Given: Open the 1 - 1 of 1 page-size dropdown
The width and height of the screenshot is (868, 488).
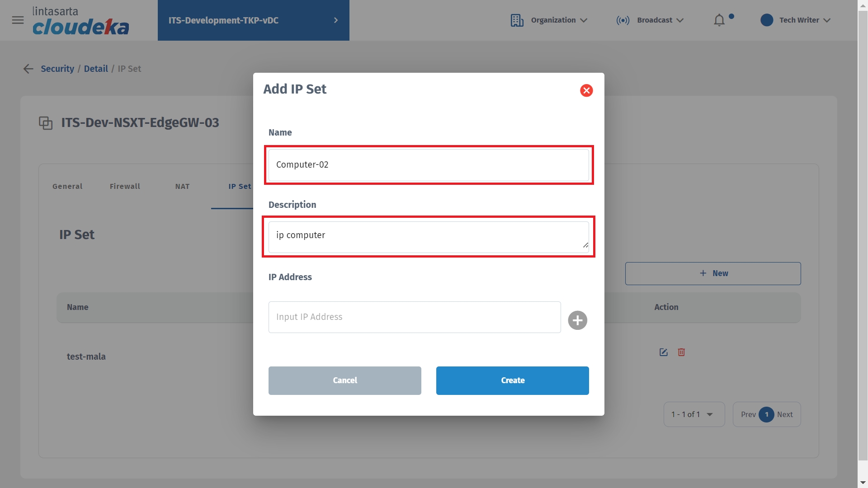Looking at the screenshot, I should click(x=694, y=414).
